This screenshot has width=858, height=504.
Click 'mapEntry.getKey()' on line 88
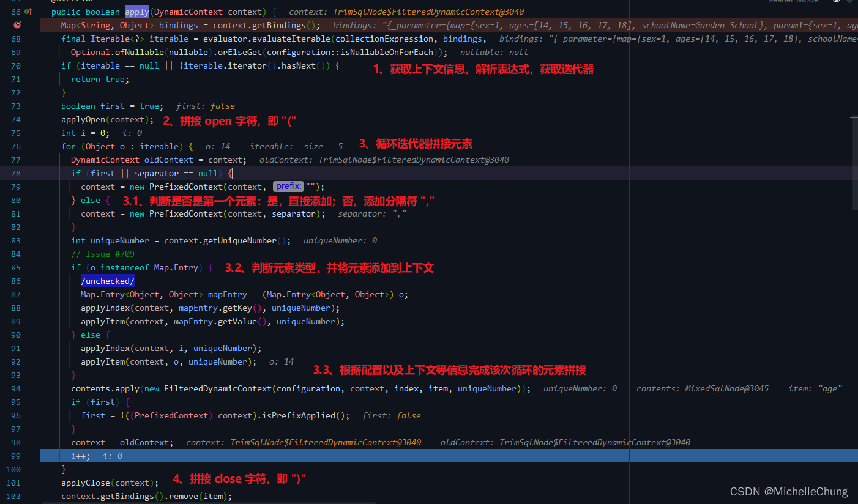tap(220, 308)
